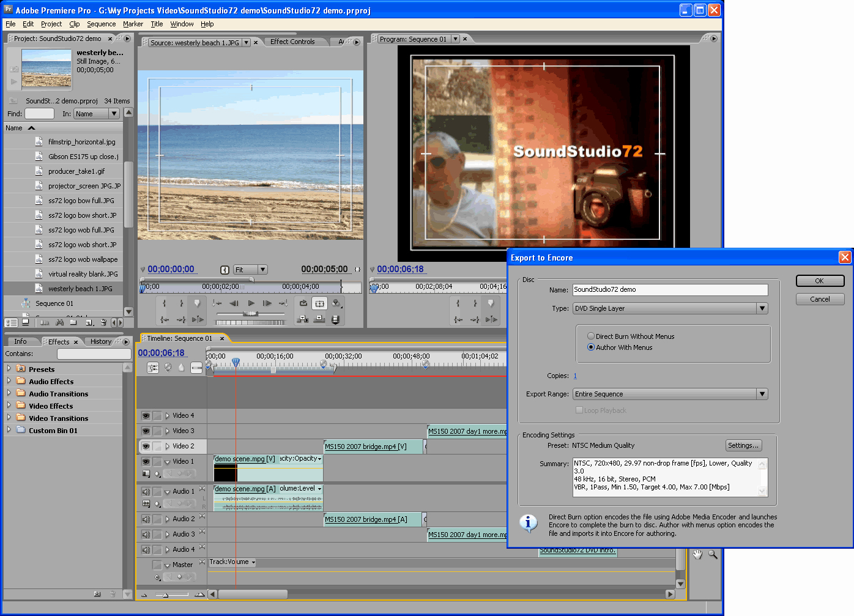
Task: Set Out point in Source monitor
Action: (x=181, y=303)
